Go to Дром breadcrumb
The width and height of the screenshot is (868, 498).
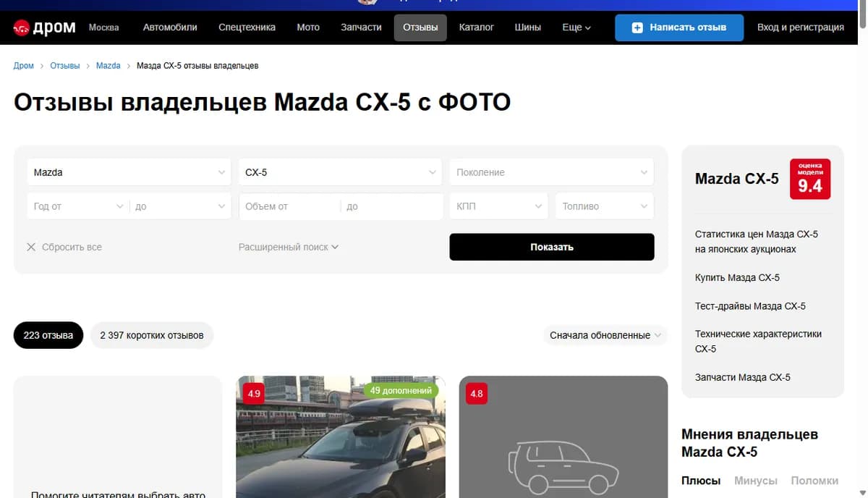coord(24,66)
